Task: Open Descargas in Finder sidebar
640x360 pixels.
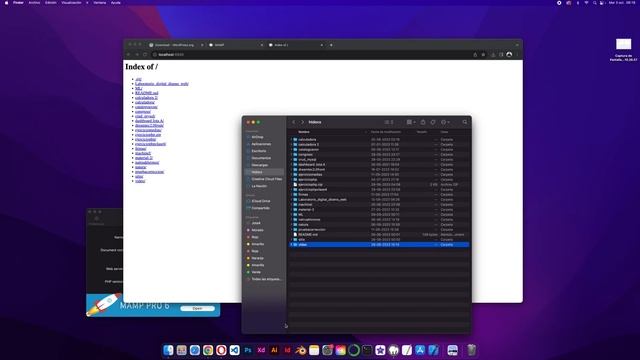Action: click(260, 165)
